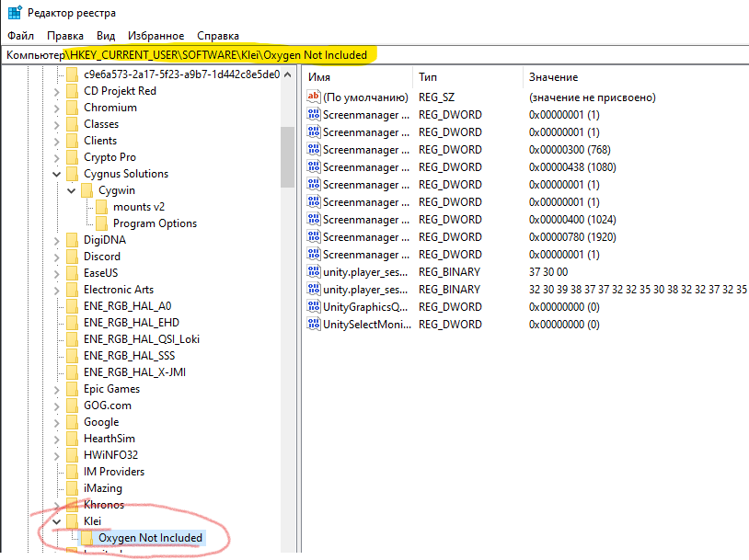The image size is (749, 560).
Task: Select the ENE_RGB_HAL_SSS key
Action: point(130,356)
